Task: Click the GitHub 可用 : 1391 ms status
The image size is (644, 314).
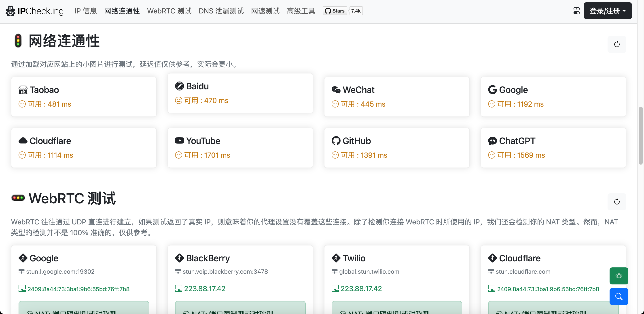Action: (360, 155)
